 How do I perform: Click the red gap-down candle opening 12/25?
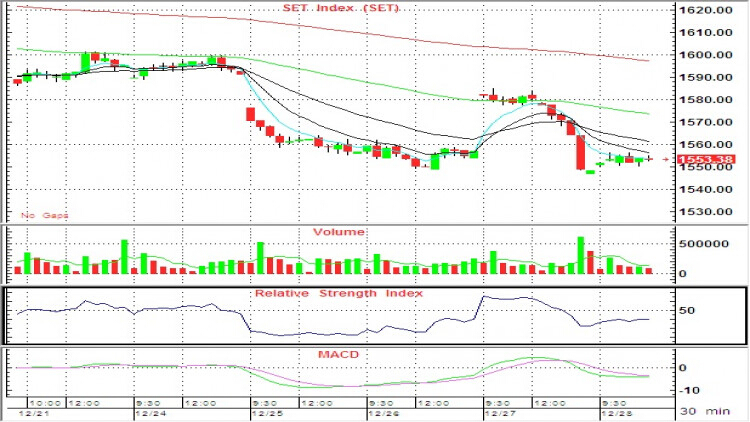pos(251,114)
